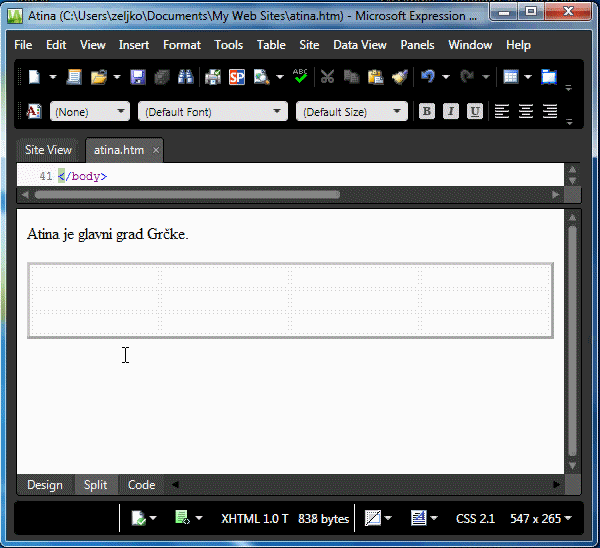Run the spelling check icon

300,77
